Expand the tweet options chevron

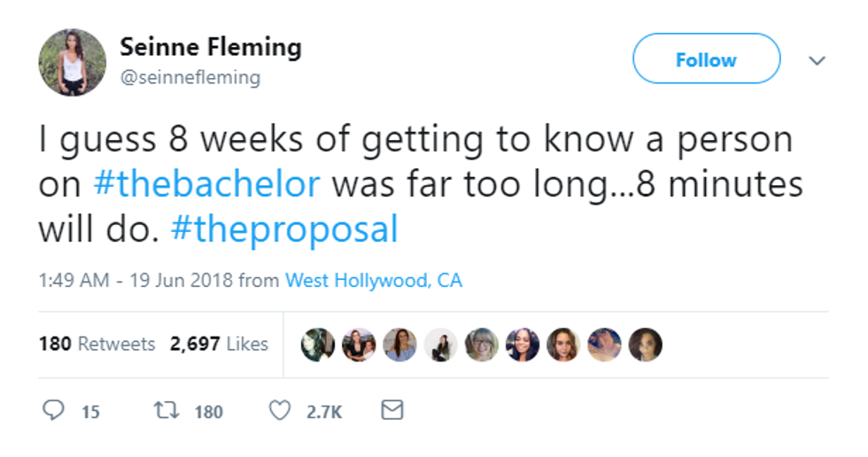coord(817,60)
